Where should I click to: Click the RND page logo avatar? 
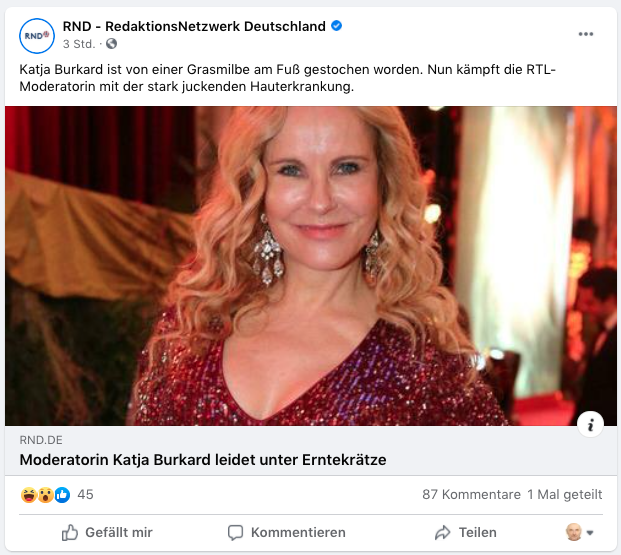(36, 35)
